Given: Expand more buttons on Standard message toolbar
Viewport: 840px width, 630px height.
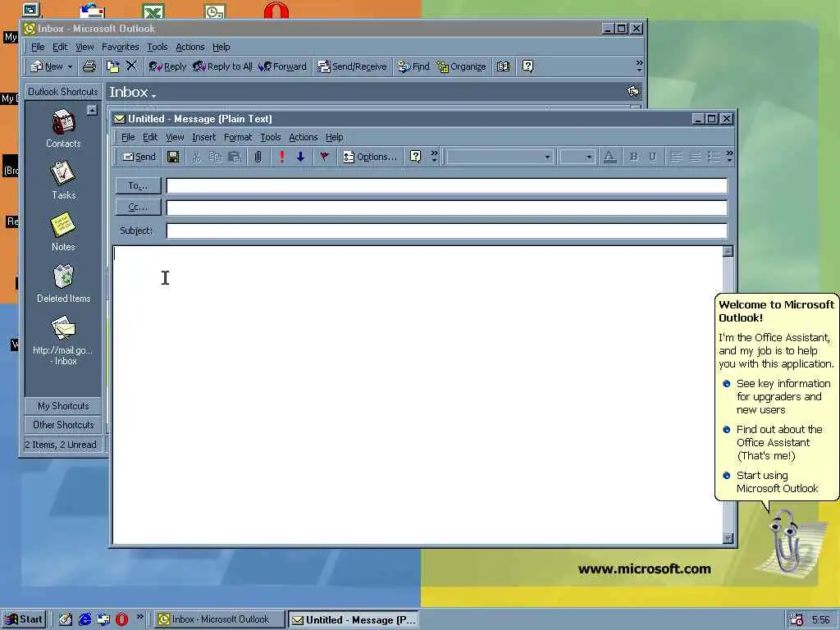Looking at the screenshot, I should 434,157.
